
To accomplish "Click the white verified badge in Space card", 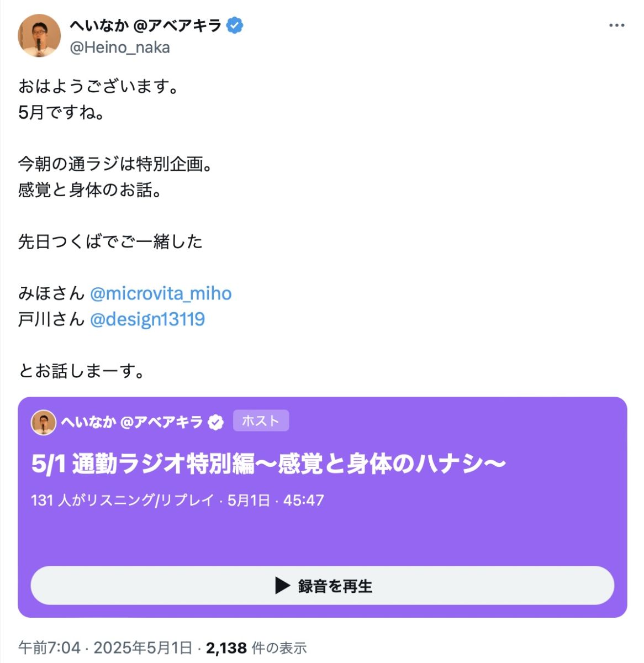I will click(216, 423).
